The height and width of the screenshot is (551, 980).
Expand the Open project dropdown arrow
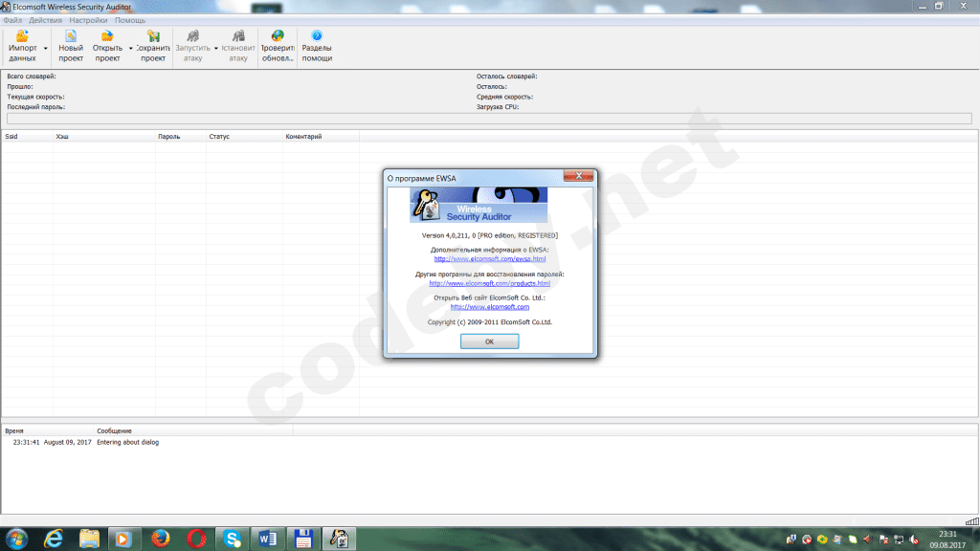pos(130,48)
